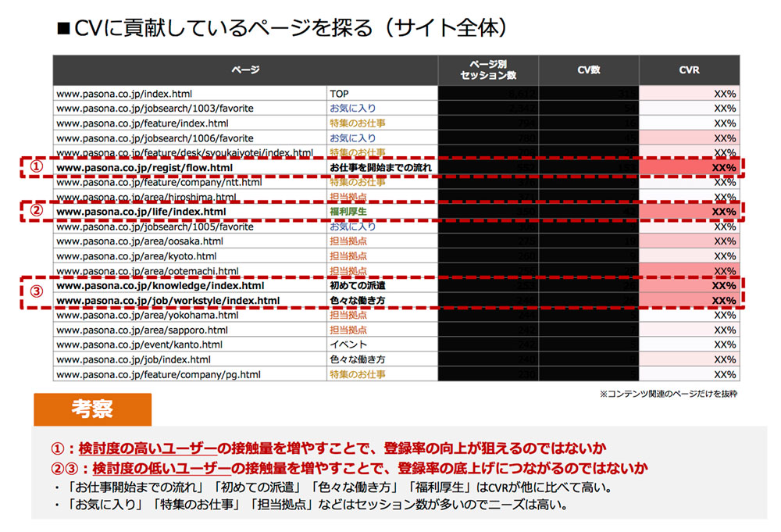Select the orange 考察 label
Viewport: 781px width, 532px height.
pos(92,409)
